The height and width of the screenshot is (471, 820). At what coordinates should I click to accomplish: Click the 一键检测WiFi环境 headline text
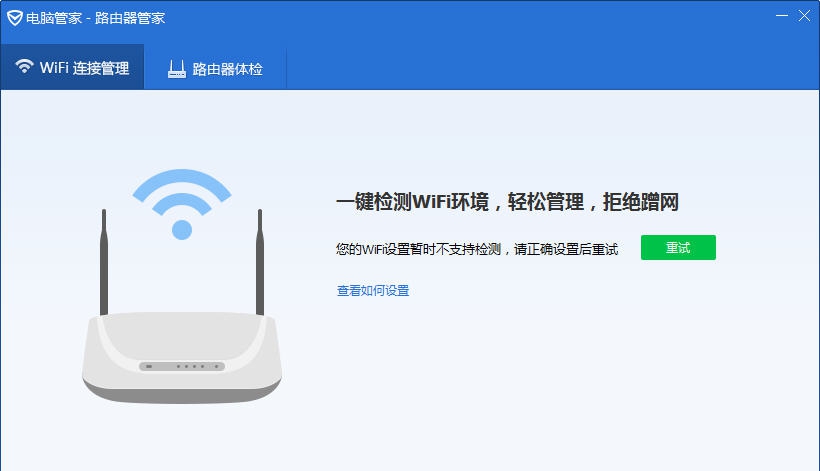click(x=412, y=202)
